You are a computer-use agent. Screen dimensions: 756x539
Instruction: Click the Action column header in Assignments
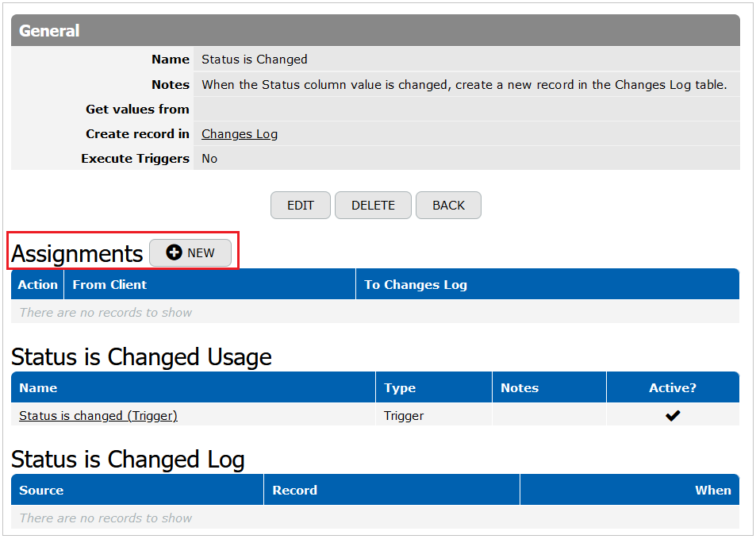tap(37, 285)
